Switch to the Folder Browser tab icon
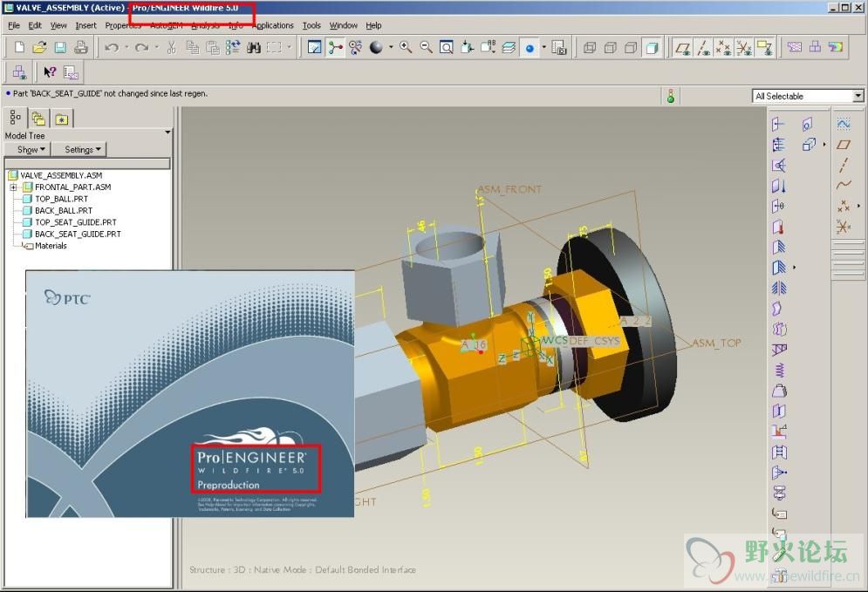Viewport: 868px width, 592px height. coord(38,119)
